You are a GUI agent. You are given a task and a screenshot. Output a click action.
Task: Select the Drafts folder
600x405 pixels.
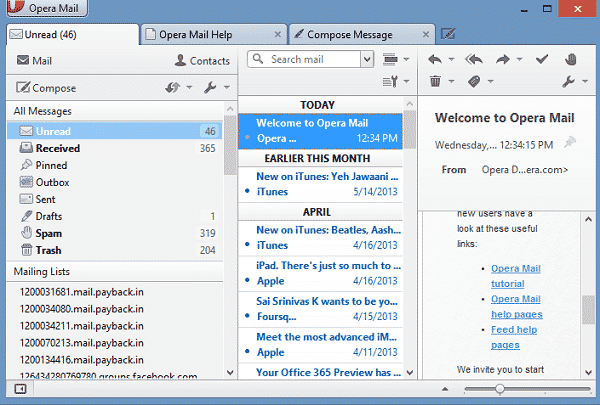[114, 216]
